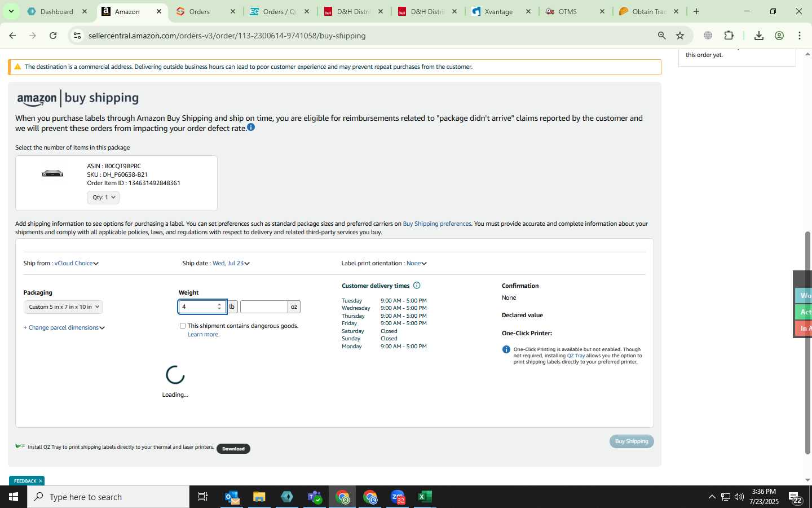Open Microsoft Teams from the taskbar

[x=315, y=497]
